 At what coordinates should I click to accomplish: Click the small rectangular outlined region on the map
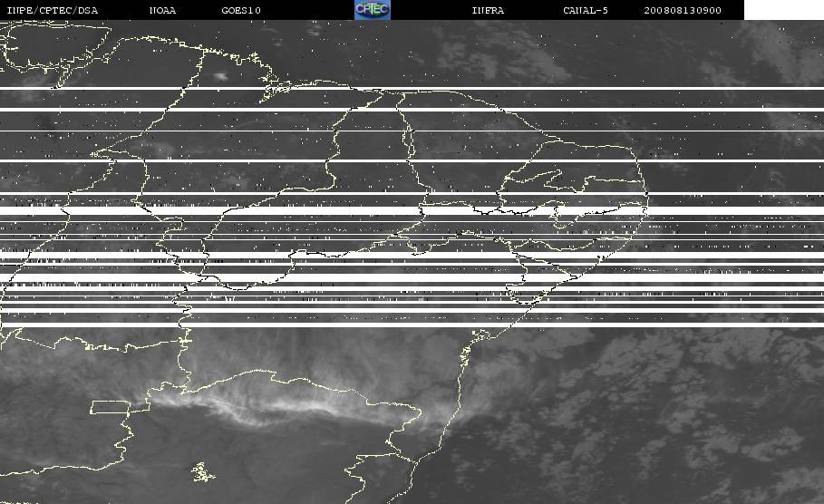point(111,407)
